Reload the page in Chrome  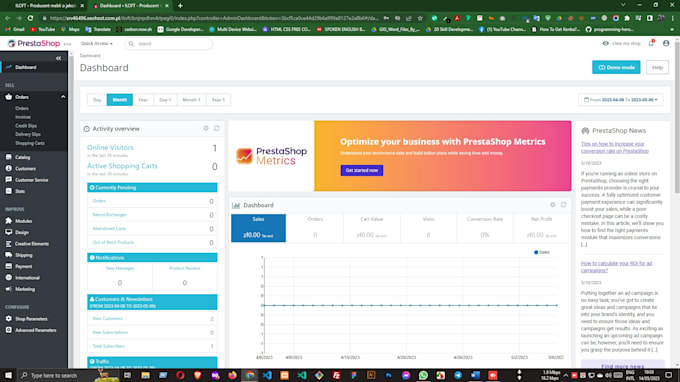30,18
